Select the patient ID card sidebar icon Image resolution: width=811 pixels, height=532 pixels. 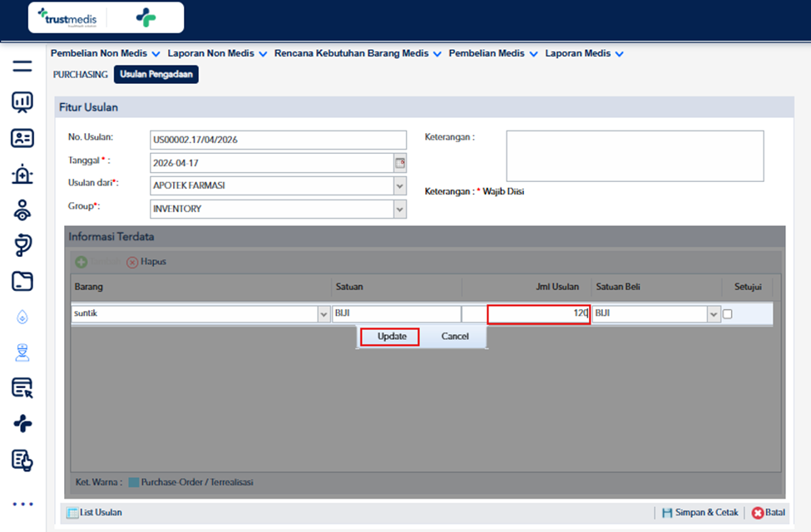coord(22,138)
